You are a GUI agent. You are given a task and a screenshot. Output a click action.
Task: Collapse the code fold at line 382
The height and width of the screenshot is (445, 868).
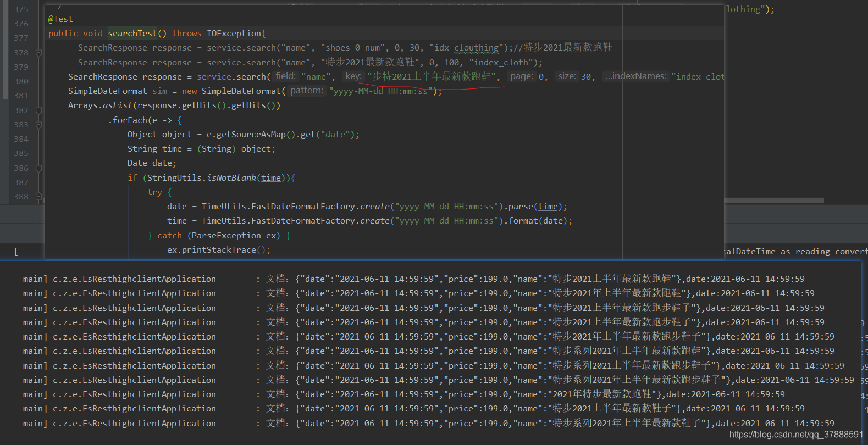[x=38, y=111]
